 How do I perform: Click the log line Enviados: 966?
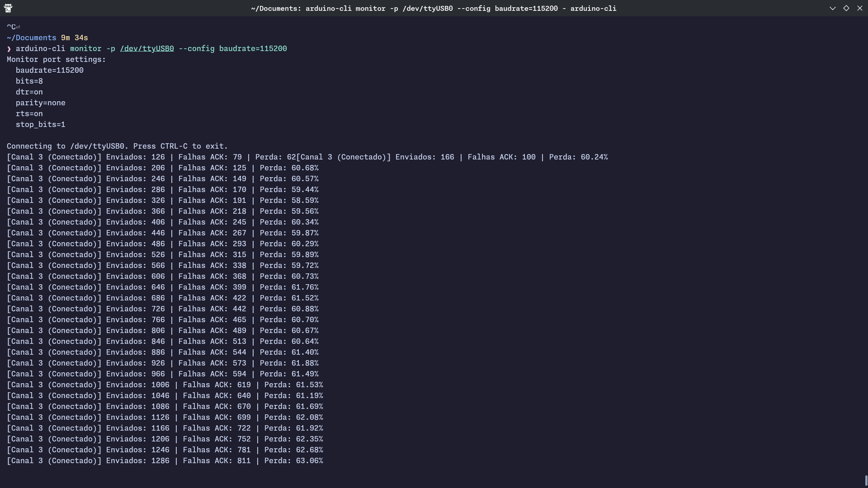tap(163, 374)
